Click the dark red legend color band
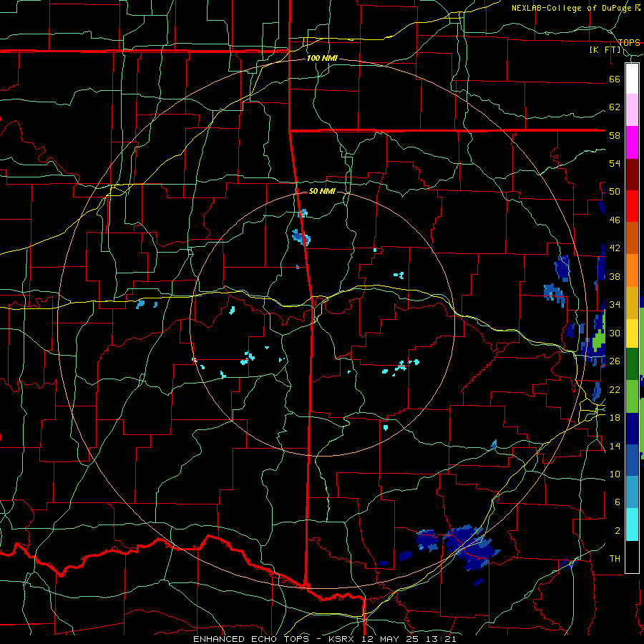The height and width of the screenshot is (644, 644). coord(632,174)
